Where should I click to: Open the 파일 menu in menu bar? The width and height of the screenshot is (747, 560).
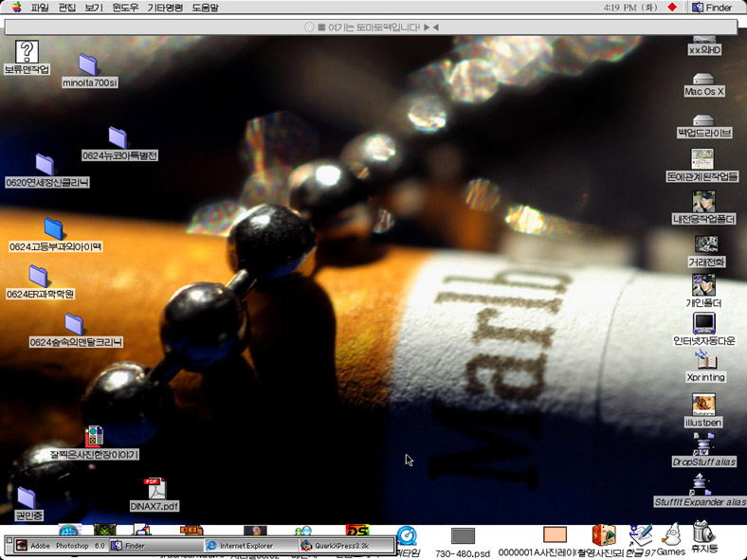(x=40, y=8)
